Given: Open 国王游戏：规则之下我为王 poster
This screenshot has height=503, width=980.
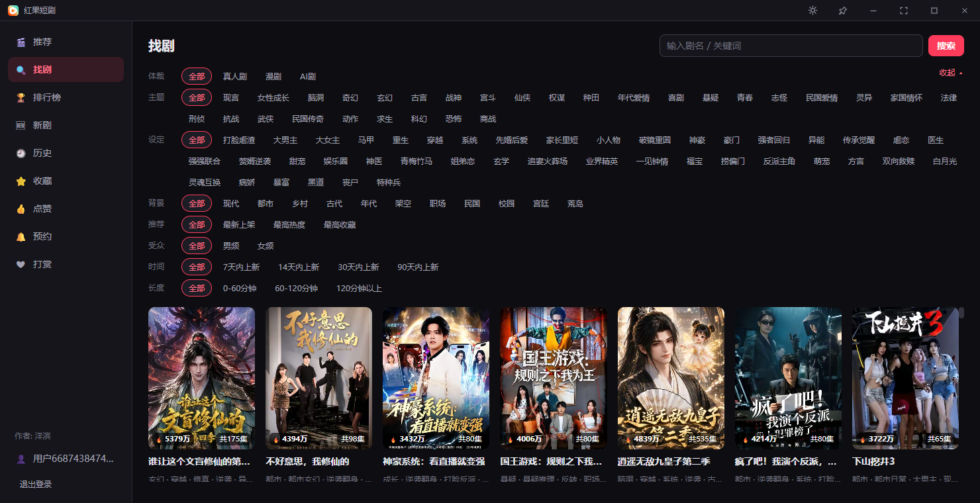Looking at the screenshot, I should [x=553, y=378].
